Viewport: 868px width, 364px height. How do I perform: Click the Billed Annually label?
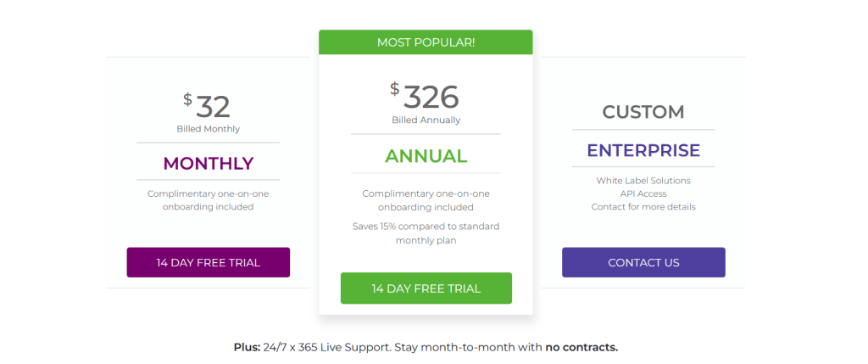point(426,120)
